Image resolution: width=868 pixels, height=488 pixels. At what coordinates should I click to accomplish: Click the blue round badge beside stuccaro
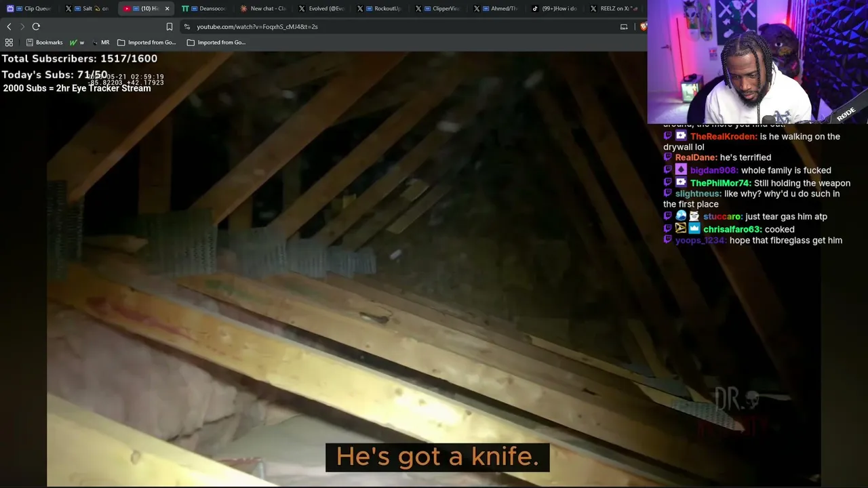pos(681,216)
